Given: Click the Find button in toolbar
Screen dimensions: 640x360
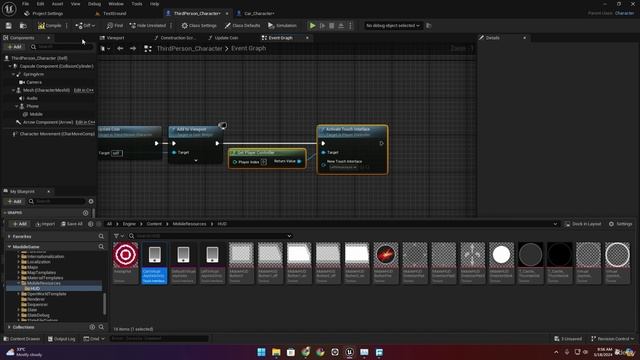Looking at the screenshot, I should click(x=115, y=26).
